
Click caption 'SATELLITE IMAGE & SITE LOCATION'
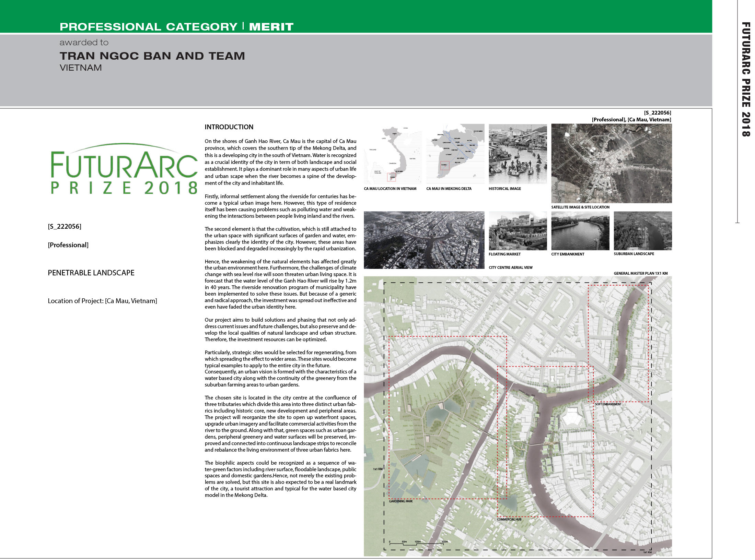pyautogui.click(x=580, y=207)
